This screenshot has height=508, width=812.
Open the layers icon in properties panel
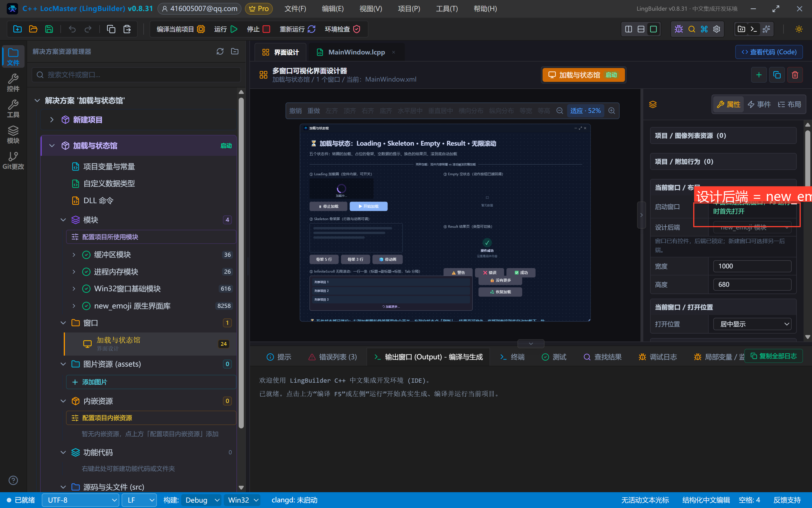(653, 104)
